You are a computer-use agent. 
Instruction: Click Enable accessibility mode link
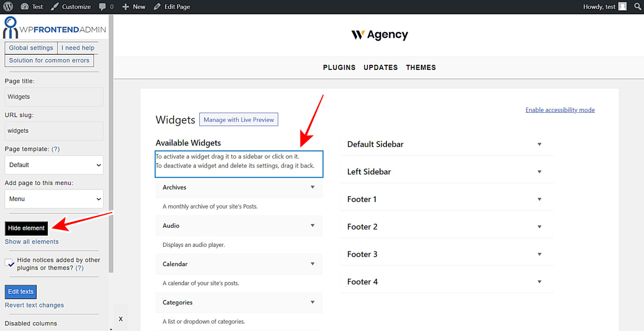point(560,110)
